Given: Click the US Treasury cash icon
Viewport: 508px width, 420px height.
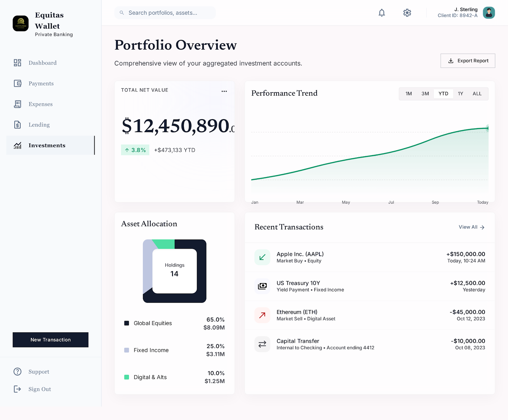Looking at the screenshot, I should pos(262,286).
